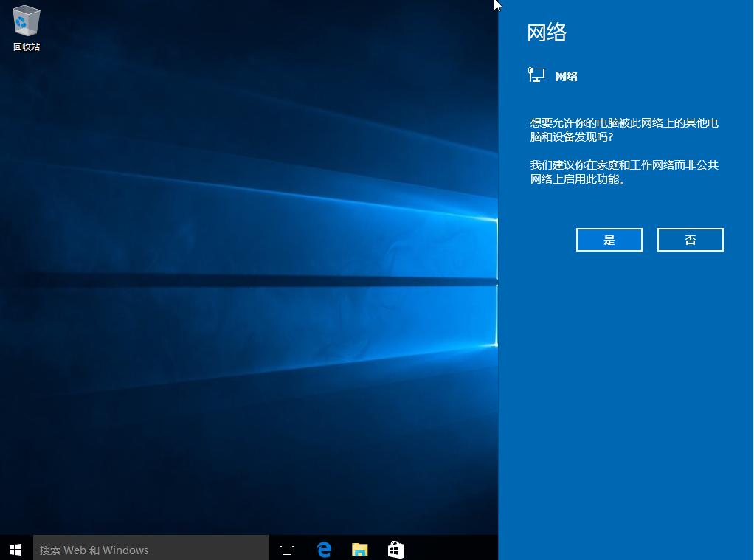754x560 pixels.
Task: Select the 回收站 desktop icon
Action: click(x=26, y=22)
